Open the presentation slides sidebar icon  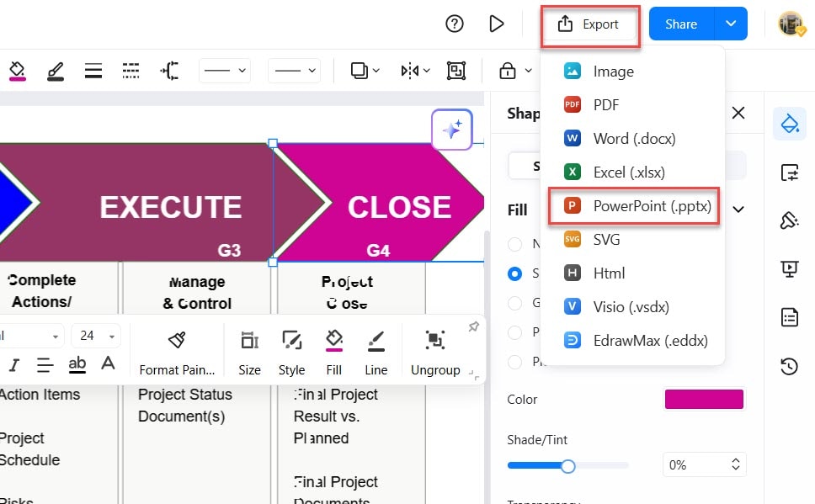tap(790, 268)
